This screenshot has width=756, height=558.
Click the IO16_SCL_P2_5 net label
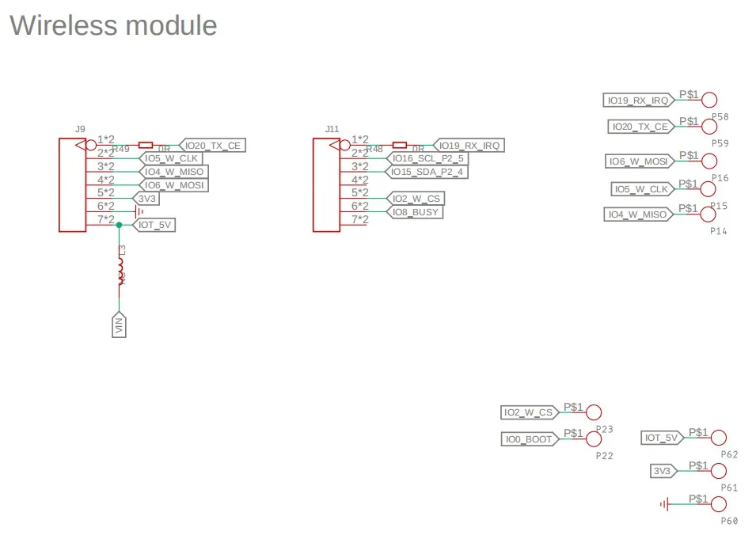coord(427,158)
